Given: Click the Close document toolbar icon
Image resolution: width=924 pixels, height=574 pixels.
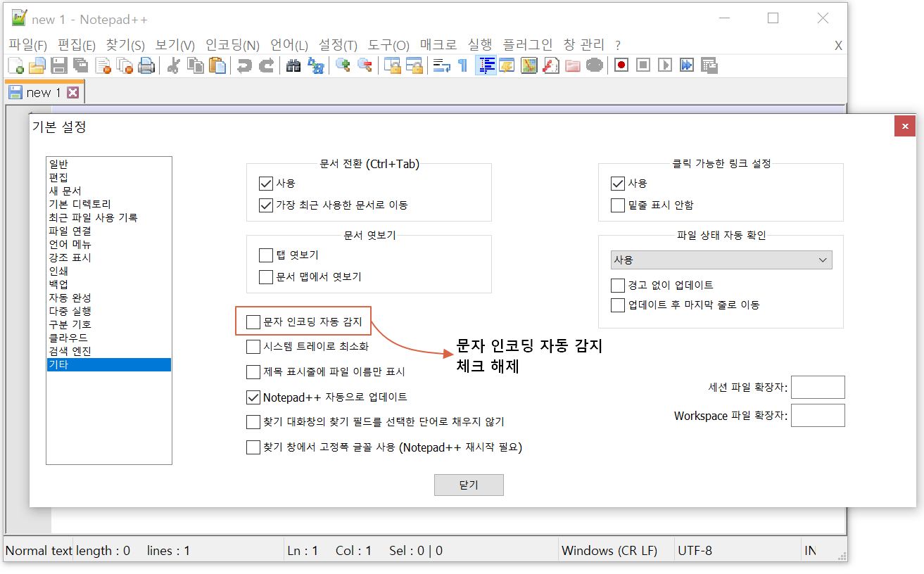Looking at the screenshot, I should (x=103, y=66).
